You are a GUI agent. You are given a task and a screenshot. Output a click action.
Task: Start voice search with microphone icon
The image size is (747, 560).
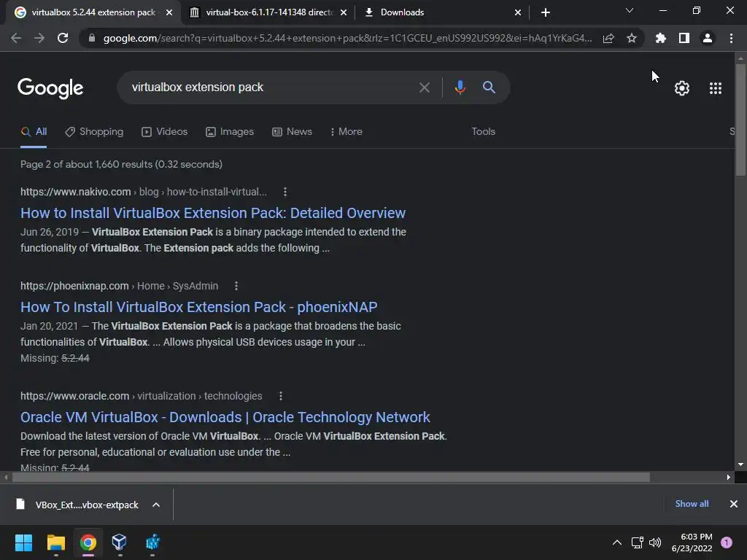[460, 87]
